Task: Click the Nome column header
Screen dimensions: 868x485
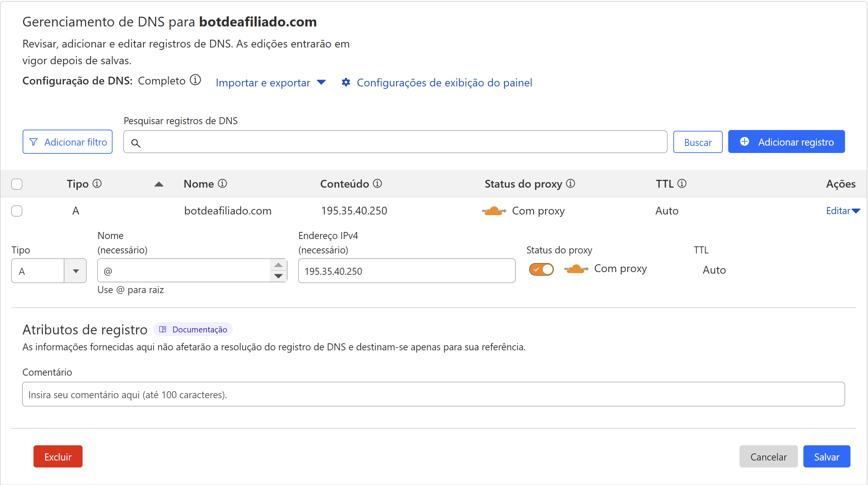Action: 199,184
